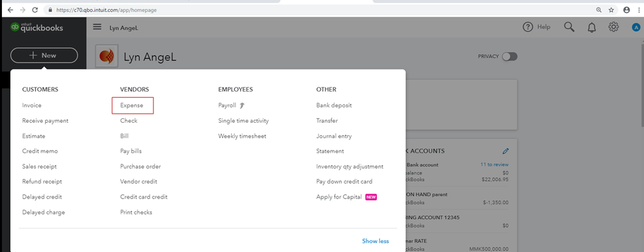
Task: Select Estimate option
Action: click(x=34, y=136)
